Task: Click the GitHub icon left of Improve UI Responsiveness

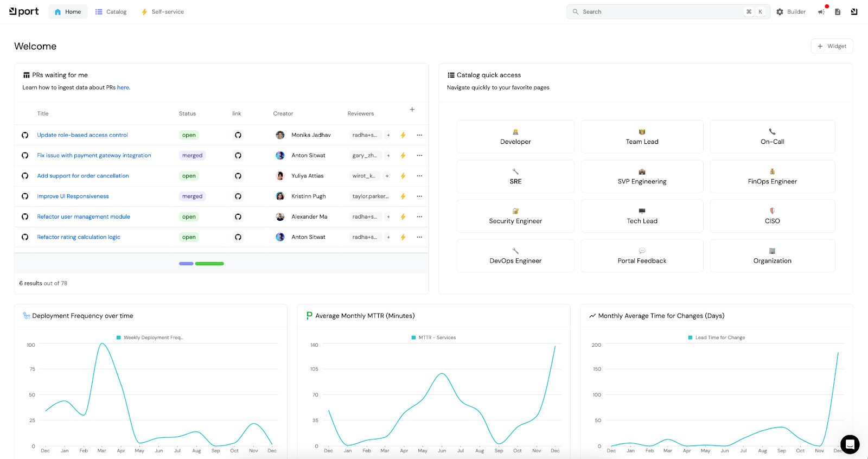Action: (x=25, y=196)
